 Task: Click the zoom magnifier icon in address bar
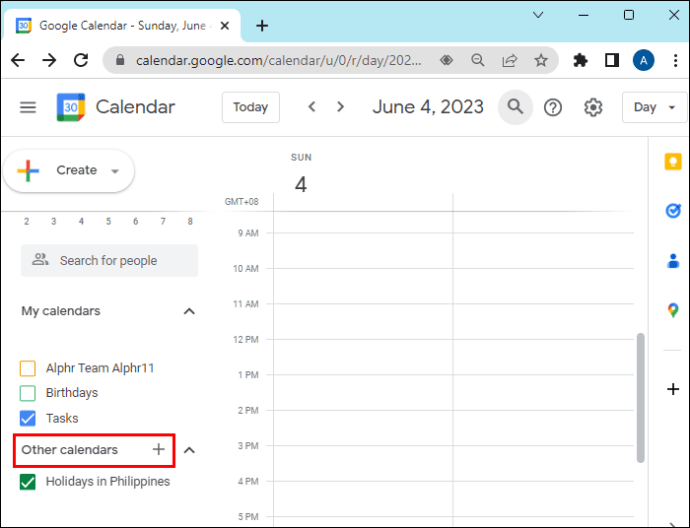(477, 60)
